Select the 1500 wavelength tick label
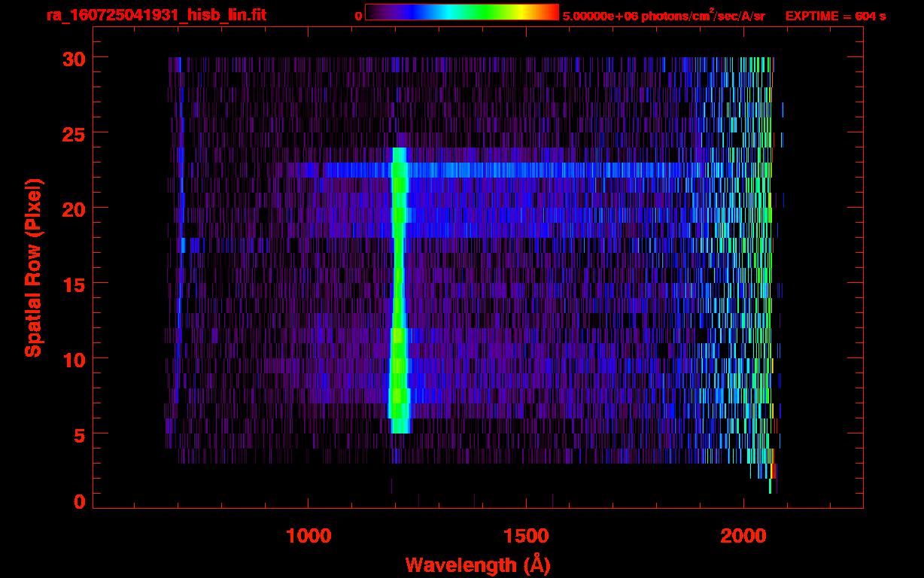Screen dimensions: 924x578 point(526,536)
